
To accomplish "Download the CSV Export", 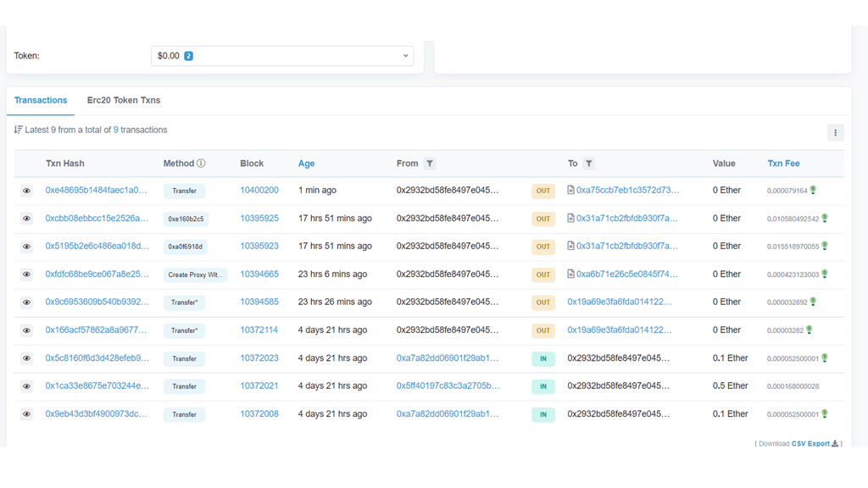I will [813, 444].
